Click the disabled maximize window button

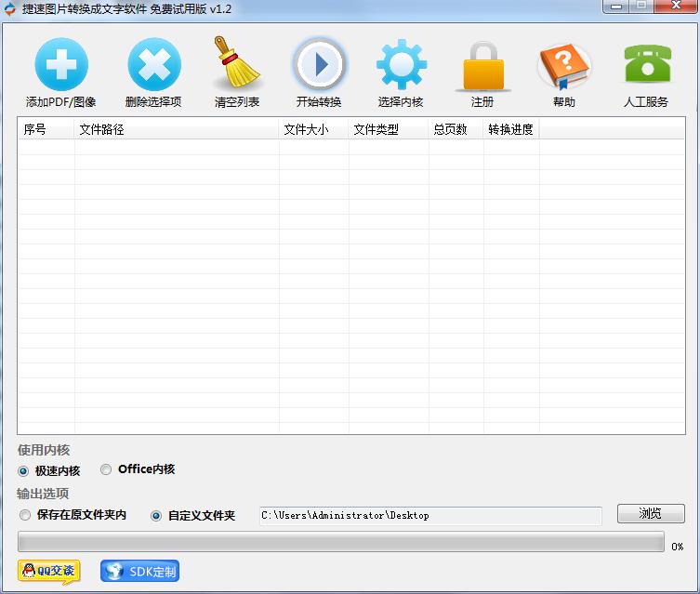pos(642,6)
